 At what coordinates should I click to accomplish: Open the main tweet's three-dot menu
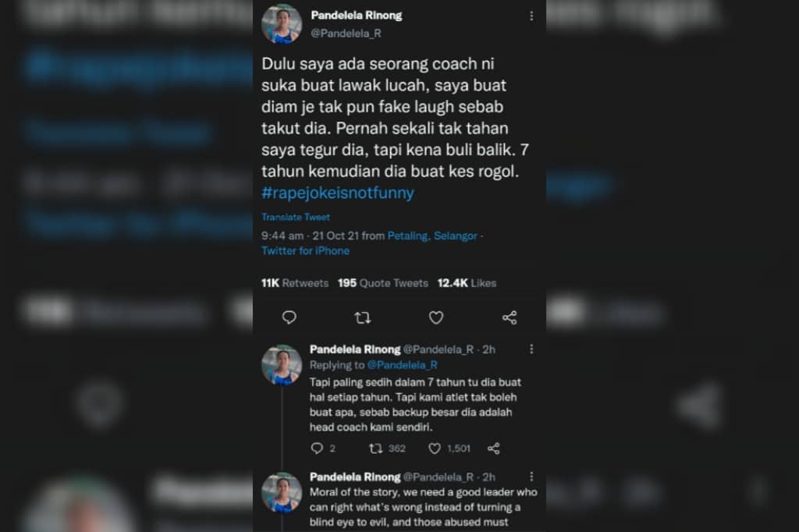pyautogui.click(x=531, y=16)
